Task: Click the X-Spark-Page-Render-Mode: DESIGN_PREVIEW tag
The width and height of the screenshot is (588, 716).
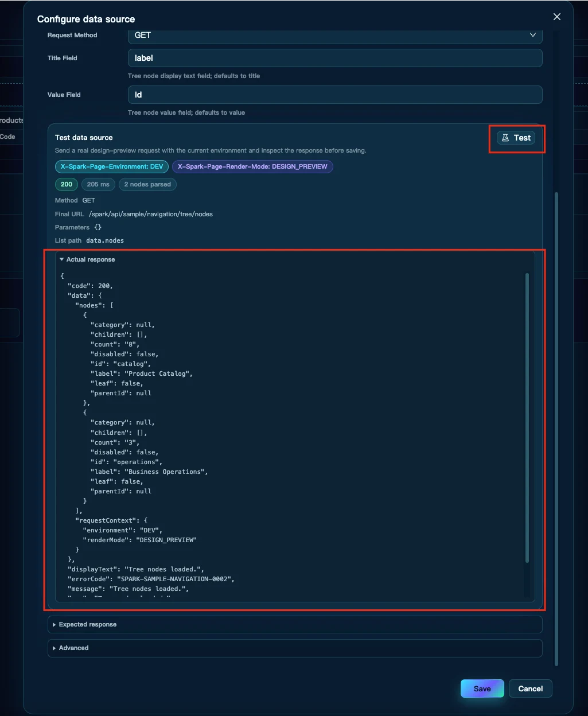Action: [252, 166]
